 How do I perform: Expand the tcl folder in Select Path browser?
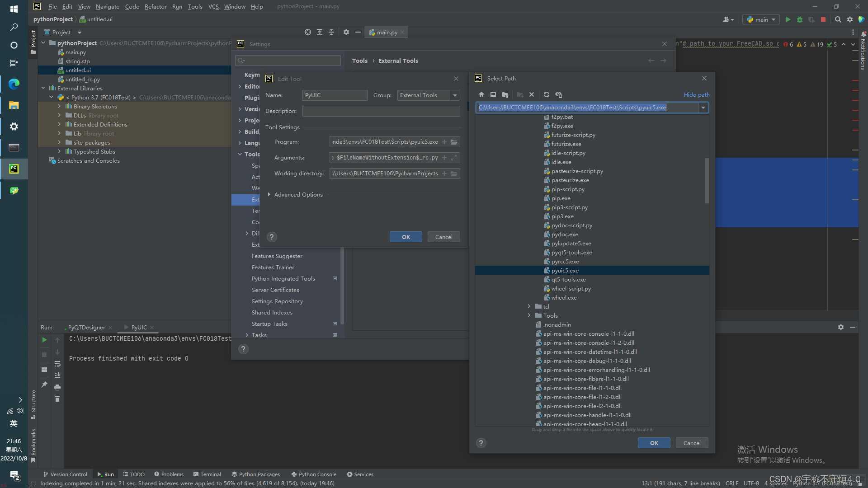tap(529, 306)
